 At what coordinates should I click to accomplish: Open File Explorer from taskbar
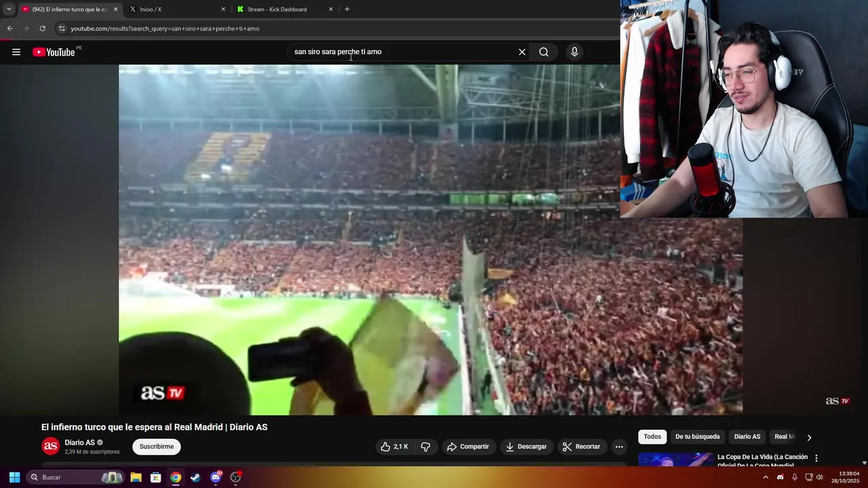coord(136,477)
